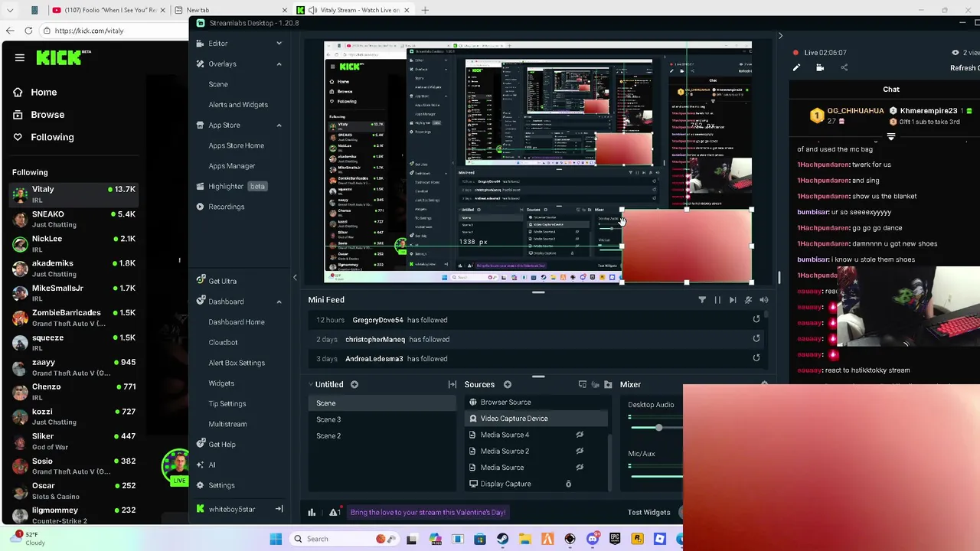
Task: Collapse the App Store sidebar section
Action: coord(279,125)
